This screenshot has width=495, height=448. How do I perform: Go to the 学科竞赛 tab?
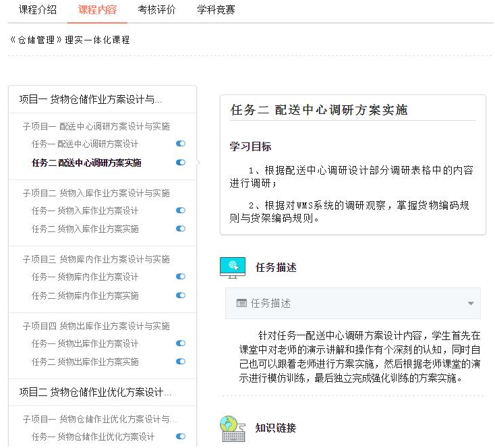pyautogui.click(x=216, y=9)
